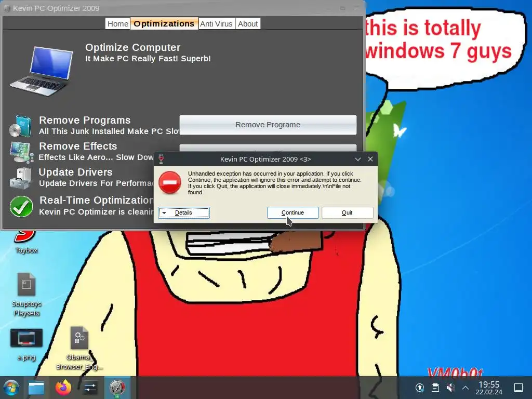The width and height of the screenshot is (532, 399).
Task: Switch to the Optimizations tab
Action: tap(164, 23)
